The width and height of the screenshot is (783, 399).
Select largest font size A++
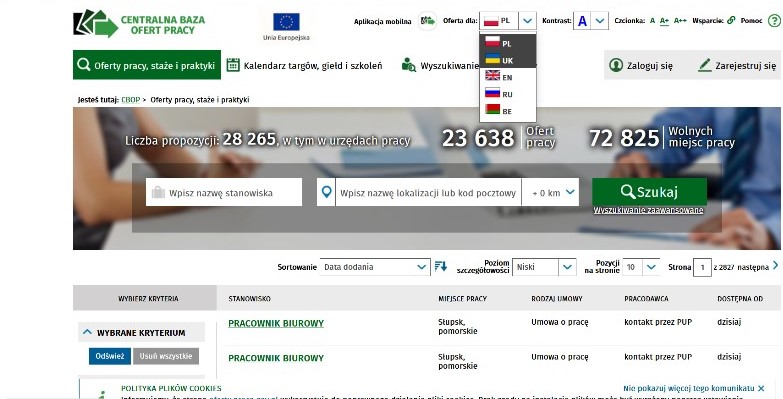[x=680, y=20]
